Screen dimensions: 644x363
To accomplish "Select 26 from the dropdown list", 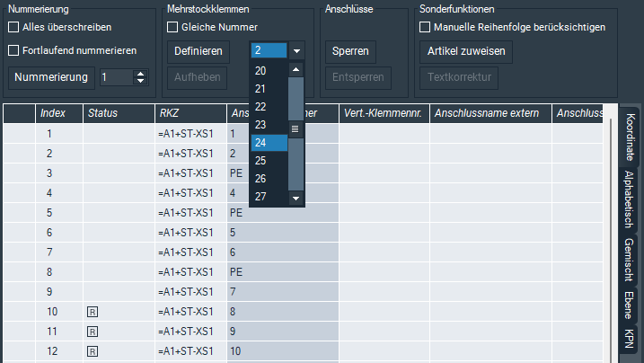I will [x=260, y=178].
